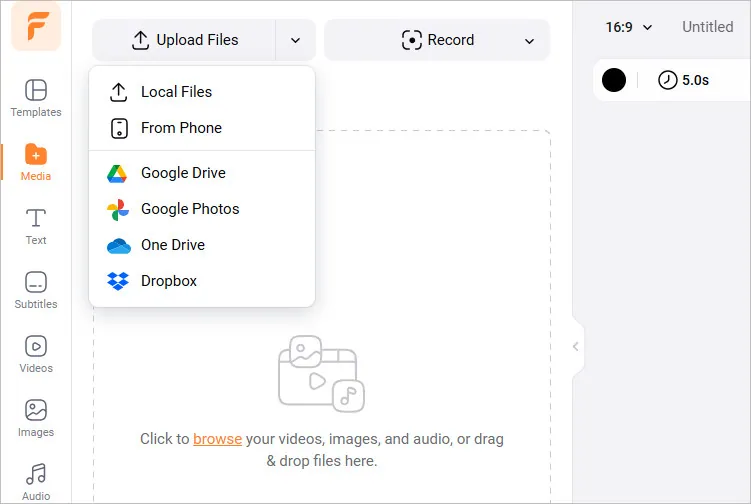Toggle the Upload Files dropdown arrow
Image resolution: width=751 pixels, height=504 pixels.
pos(296,40)
